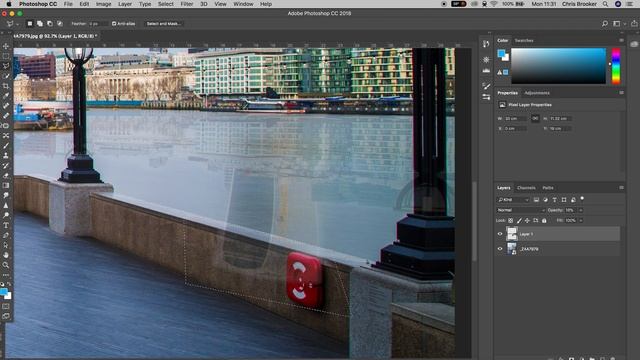Toggle lock transparent pixels

[x=511, y=220]
